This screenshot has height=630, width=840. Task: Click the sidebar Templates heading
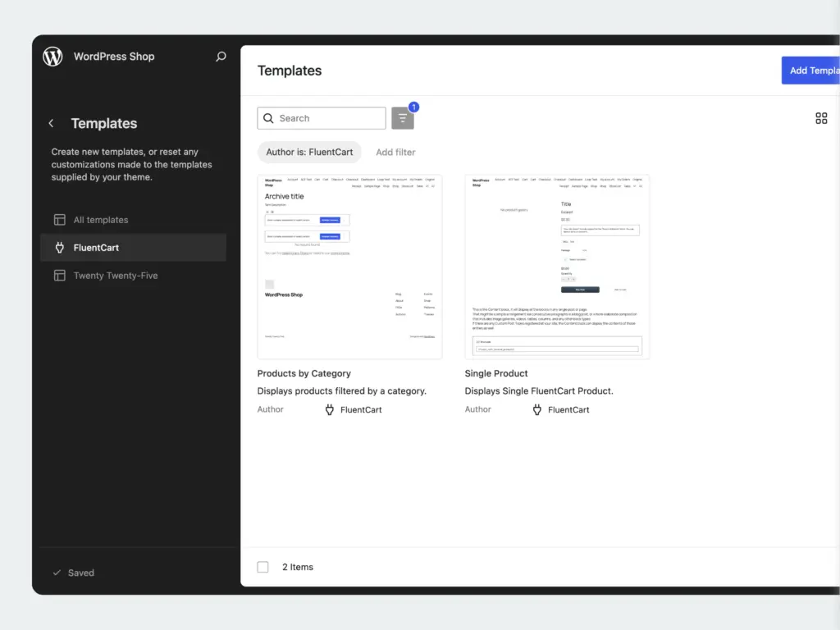[104, 123]
